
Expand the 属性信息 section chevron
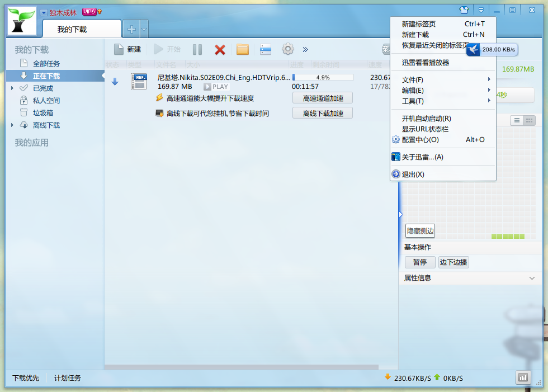532,278
